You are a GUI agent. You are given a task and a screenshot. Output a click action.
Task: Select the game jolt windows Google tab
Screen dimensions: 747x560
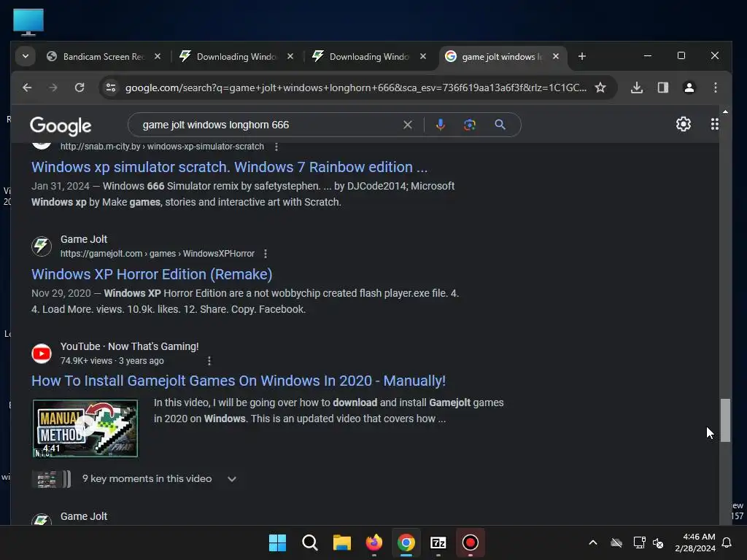point(502,57)
